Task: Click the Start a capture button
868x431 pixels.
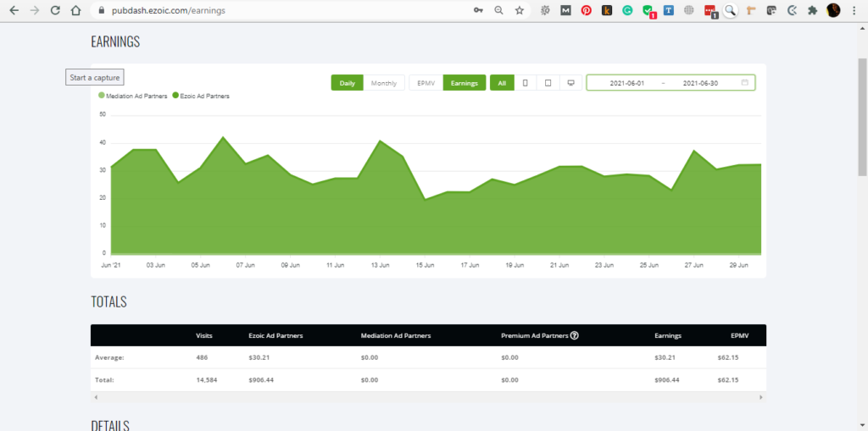Action: tap(95, 77)
